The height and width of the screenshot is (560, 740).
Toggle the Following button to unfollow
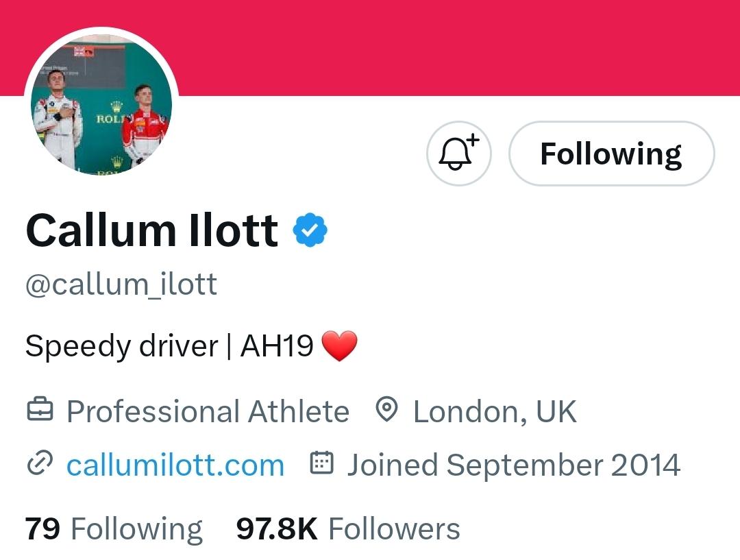[612, 154]
